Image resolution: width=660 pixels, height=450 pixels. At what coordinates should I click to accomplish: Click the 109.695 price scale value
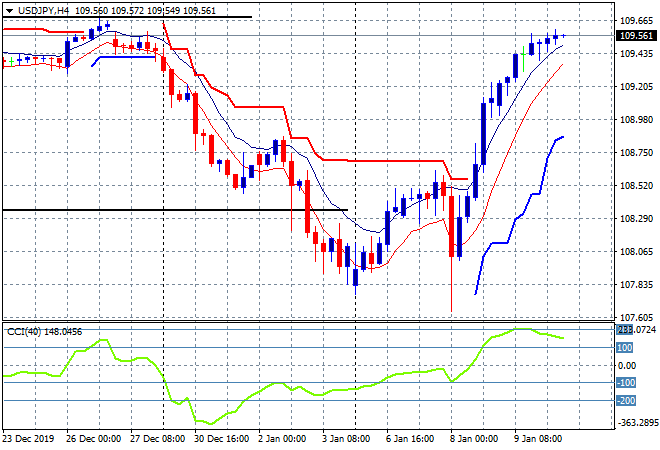(636, 21)
